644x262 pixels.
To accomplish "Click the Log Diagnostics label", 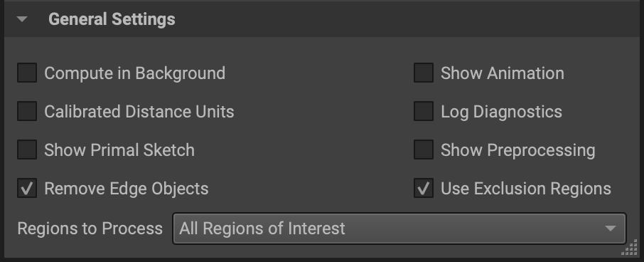I will point(502,112).
